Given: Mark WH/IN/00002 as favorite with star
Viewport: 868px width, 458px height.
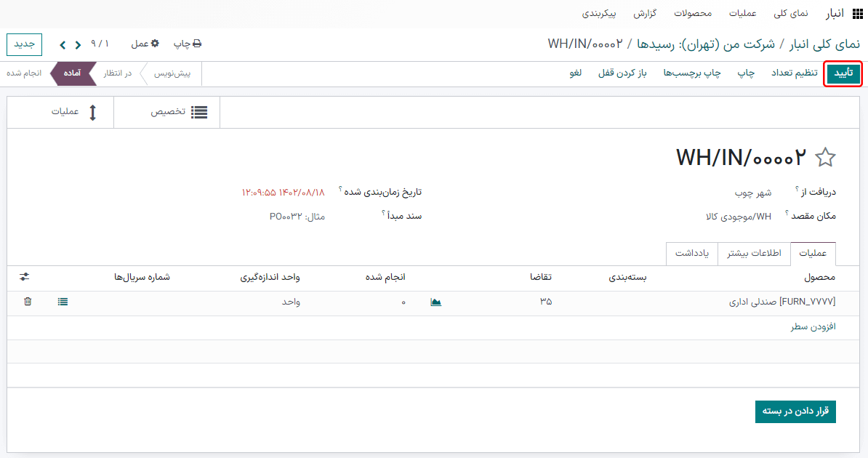Looking at the screenshot, I should coord(825,158).
